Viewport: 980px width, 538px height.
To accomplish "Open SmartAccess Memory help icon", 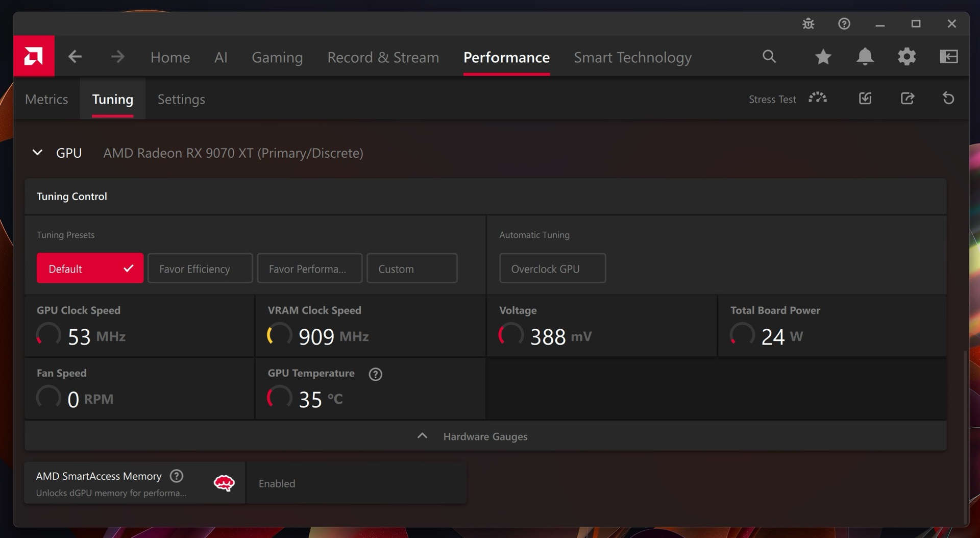I will point(177,476).
